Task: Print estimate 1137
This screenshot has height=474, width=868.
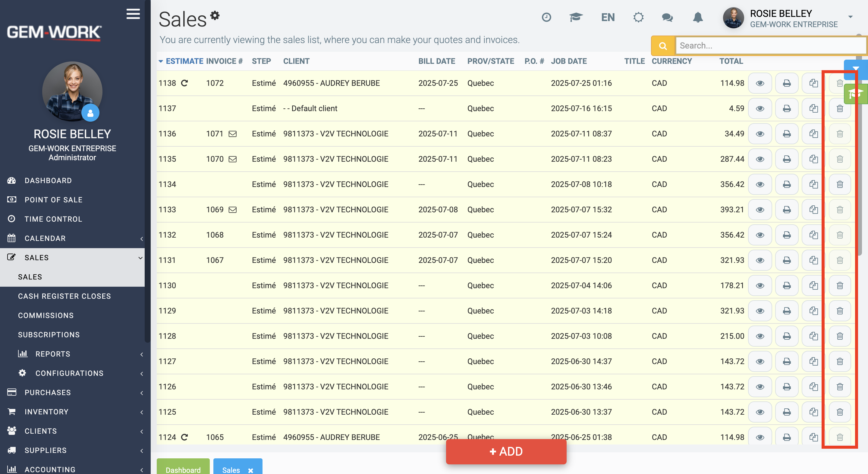Action: click(786, 108)
